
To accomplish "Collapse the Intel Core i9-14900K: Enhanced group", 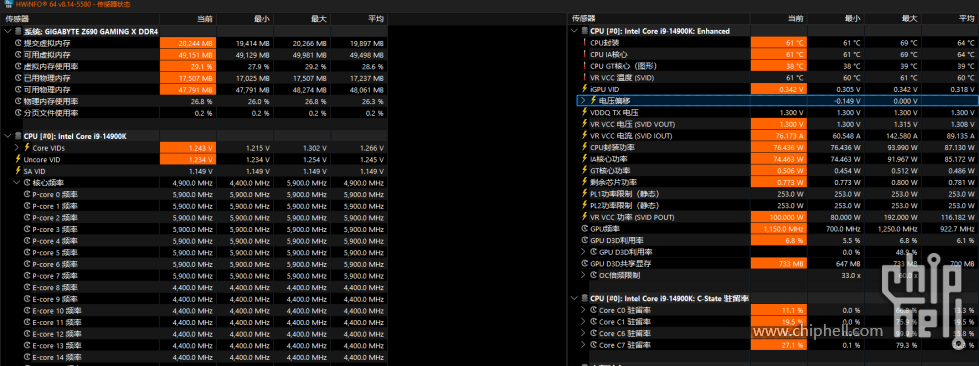I will pos(574,31).
